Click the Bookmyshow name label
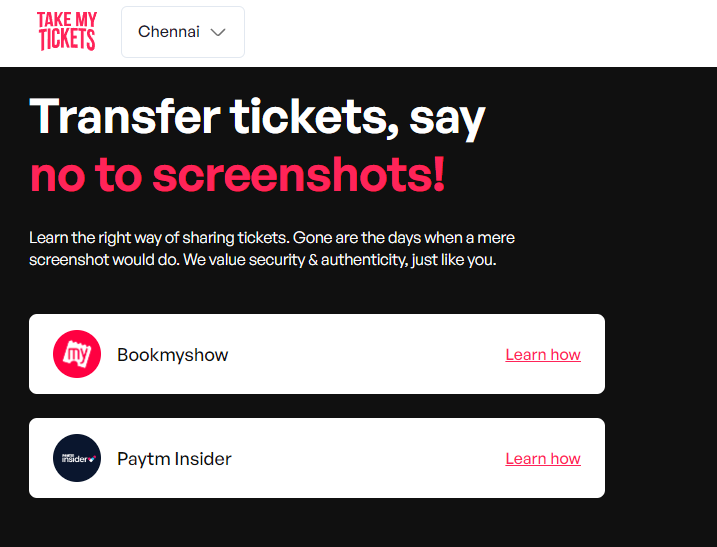The height and width of the screenshot is (547, 717). (x=172, y=355)
